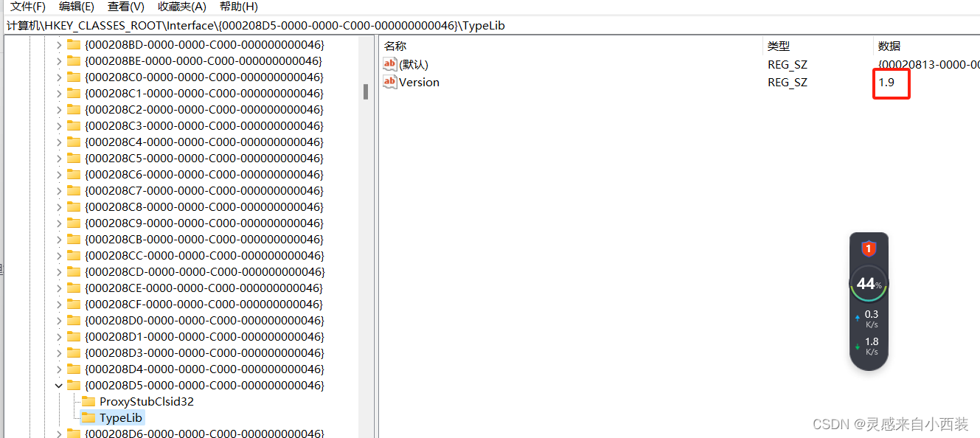The height and width of the screenshot is (438, 980).
Task: Open the 编辑(E) menu
Action: tap(76, 7)
